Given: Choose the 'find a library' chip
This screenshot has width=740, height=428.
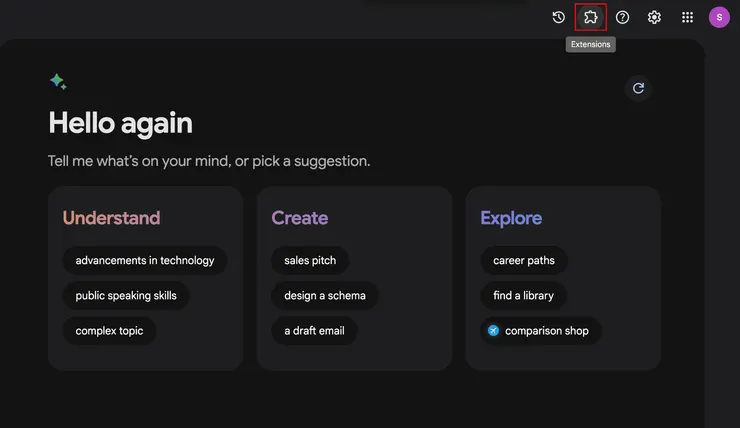Looking at the screenshot, I should 523,296.
